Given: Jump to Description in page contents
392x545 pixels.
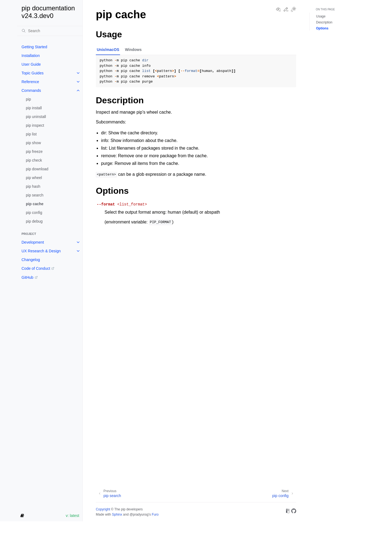Looking at the screenshot, I should tap(324, 22).
